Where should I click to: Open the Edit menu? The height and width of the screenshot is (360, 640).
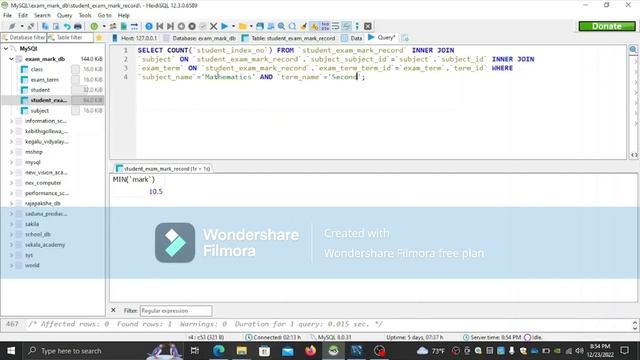pos(23,15)
